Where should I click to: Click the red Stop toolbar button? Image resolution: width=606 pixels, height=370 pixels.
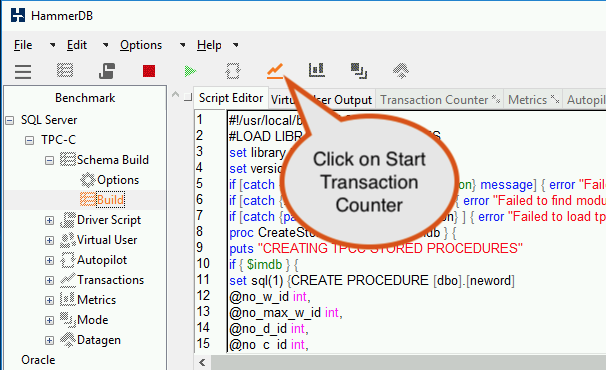[149, 71]
